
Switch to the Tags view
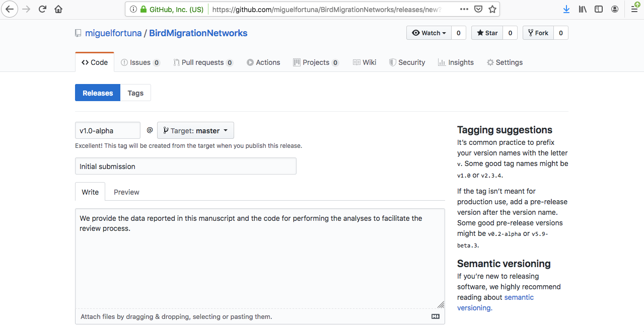pos(135,93)
